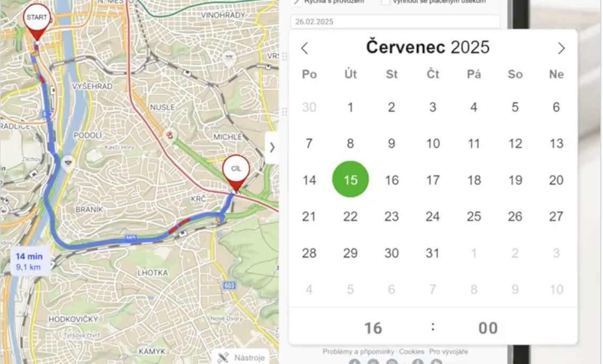The height and width of the screenshot is (364, 603).
Task: Choose July 31 in the calendar
Action: pos(433,253)
